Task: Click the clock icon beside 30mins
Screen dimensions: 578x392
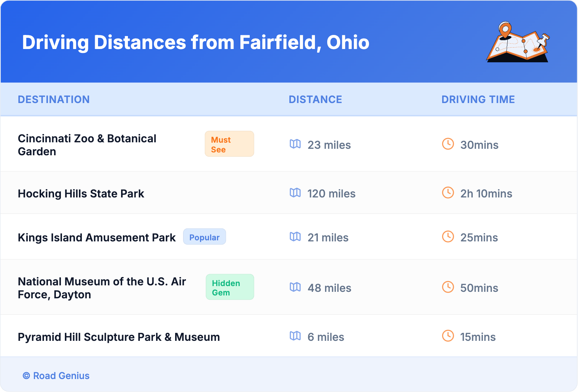Action: coord(448,144)
